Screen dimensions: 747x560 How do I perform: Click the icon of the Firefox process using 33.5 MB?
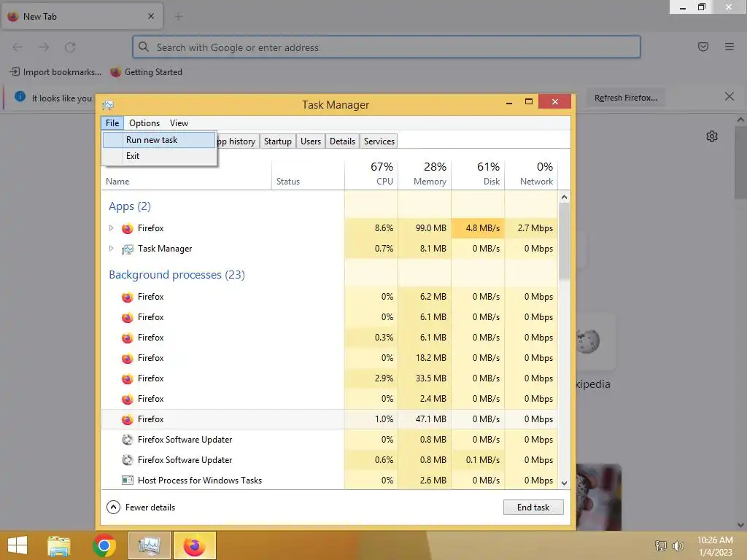point(127,378)
